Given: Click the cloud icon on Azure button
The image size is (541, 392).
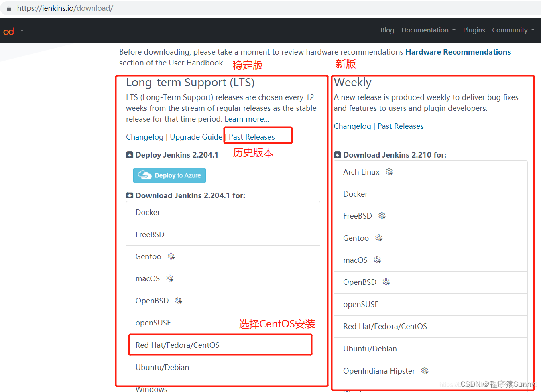Looking at the screenshot, I should [x=144, y=175].
